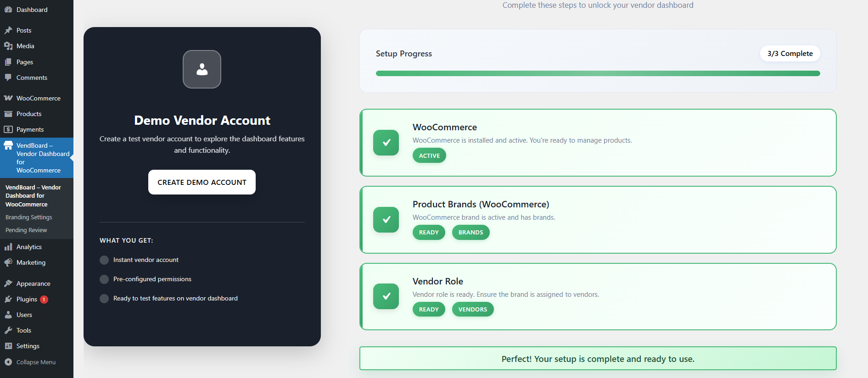The image size is (868, 378).
Task: Click the Demo Vendor Account heading
Action: click(202, 120)
